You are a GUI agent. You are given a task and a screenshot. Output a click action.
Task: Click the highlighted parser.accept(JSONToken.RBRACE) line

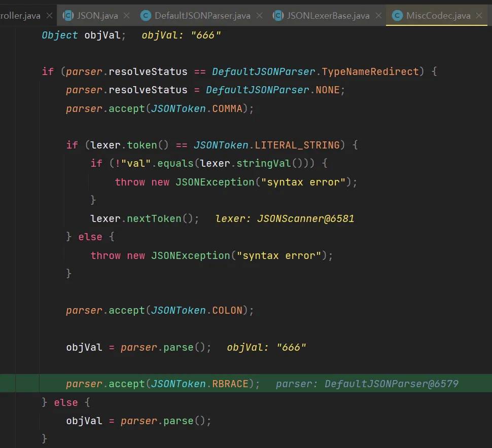pyautogui.click(x=162, y=384)
